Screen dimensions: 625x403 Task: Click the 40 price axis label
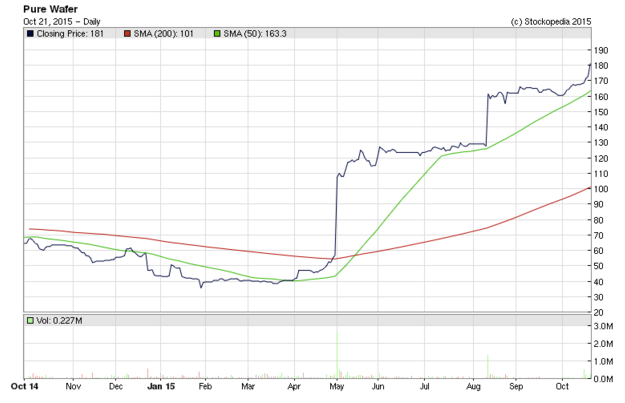(x=599, y=282)
